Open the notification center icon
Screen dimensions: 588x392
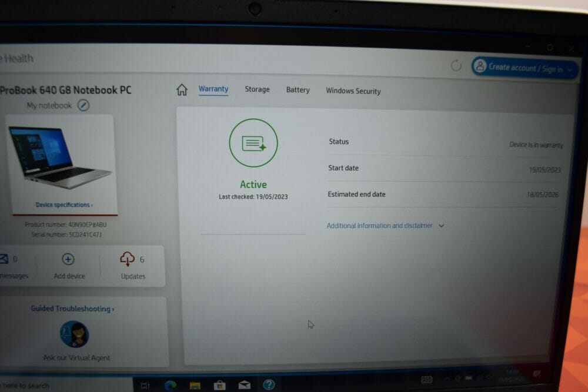point(537,374)
